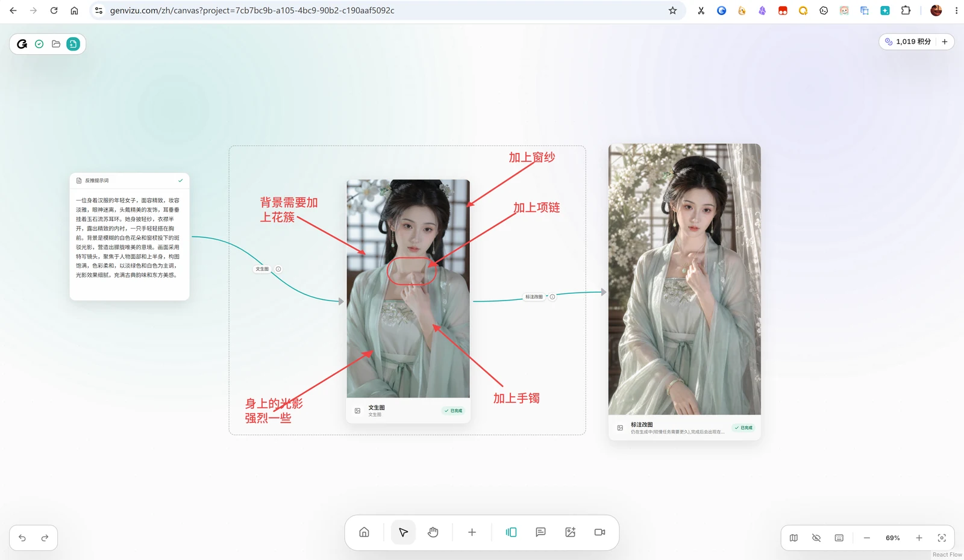Click the 文生图 edge label

pyautogui.click(x=262, y=269)
